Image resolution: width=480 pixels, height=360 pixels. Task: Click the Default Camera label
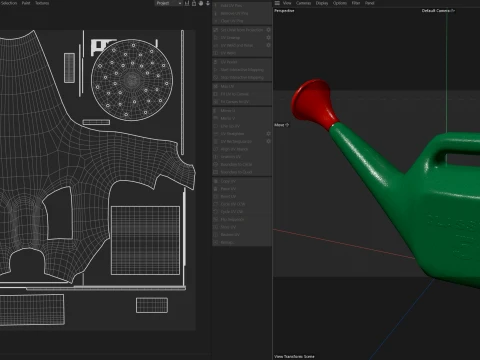438,11
